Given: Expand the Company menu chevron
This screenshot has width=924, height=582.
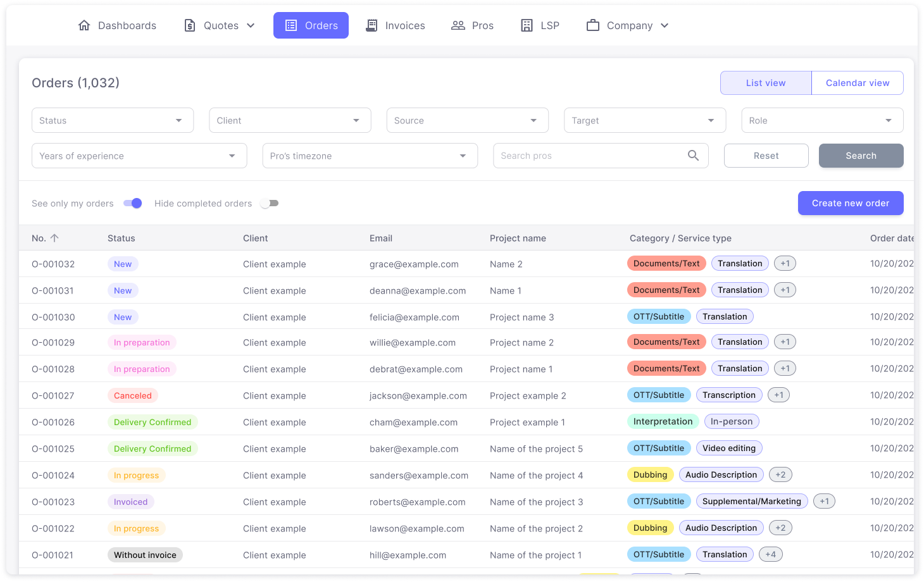Looking at the screenshot, I should [x=665, y=25].
